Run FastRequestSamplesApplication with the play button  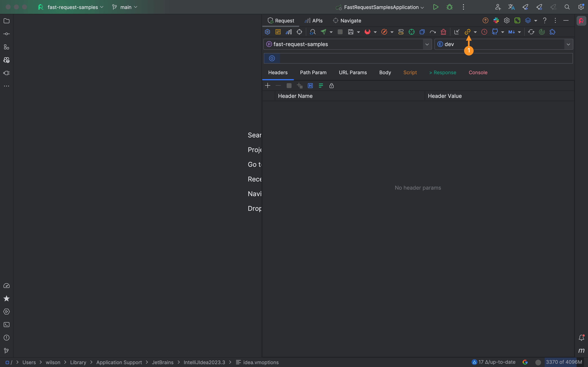click(436, 7)
